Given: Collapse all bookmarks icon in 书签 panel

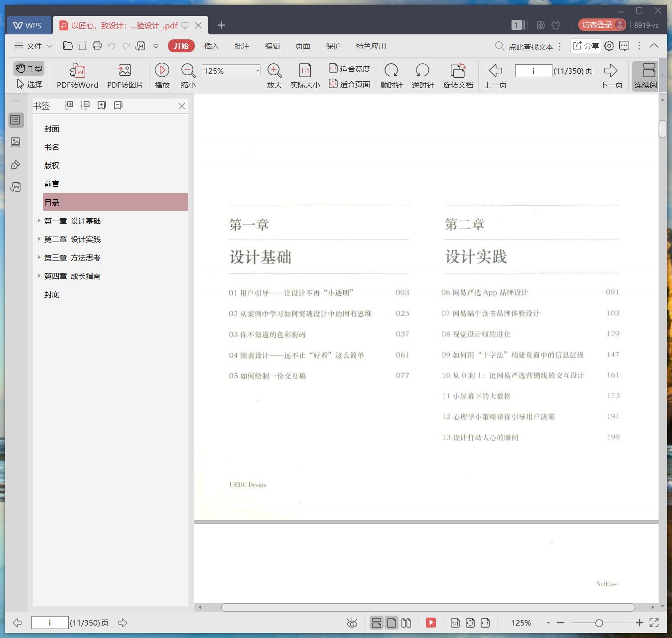Looking at the screenshot, I should 86,105.
